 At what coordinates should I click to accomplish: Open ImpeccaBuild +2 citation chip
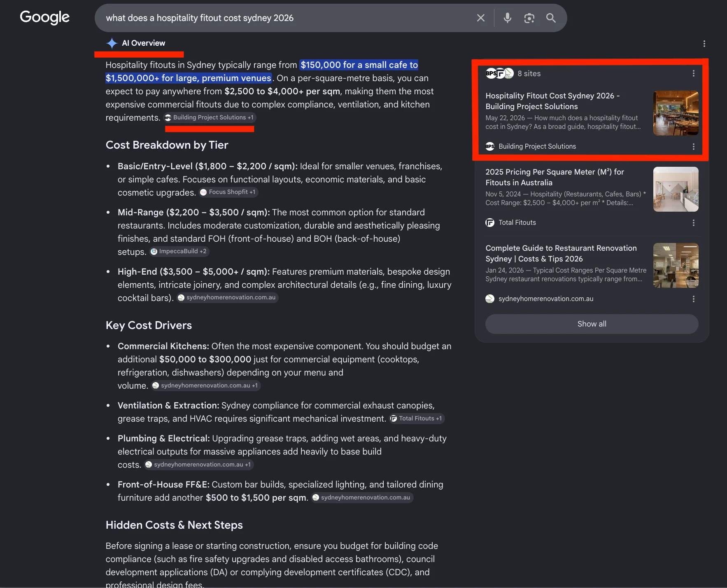(x=179, y=252)
